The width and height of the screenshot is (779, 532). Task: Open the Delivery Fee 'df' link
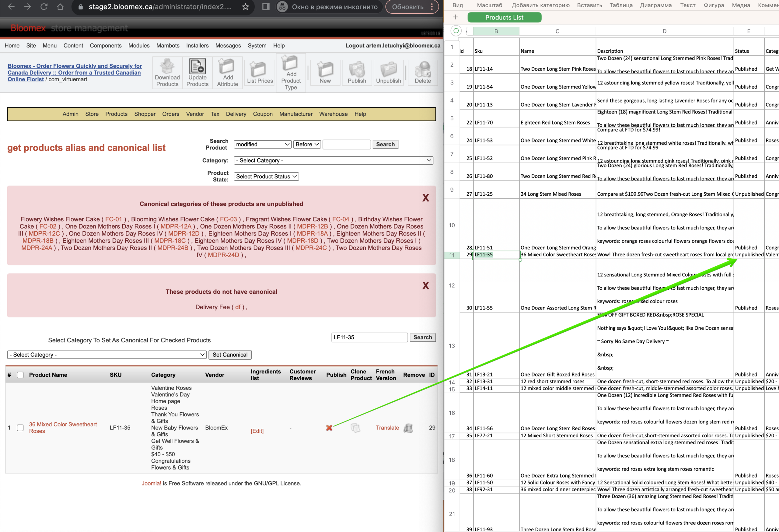point(238,307)
